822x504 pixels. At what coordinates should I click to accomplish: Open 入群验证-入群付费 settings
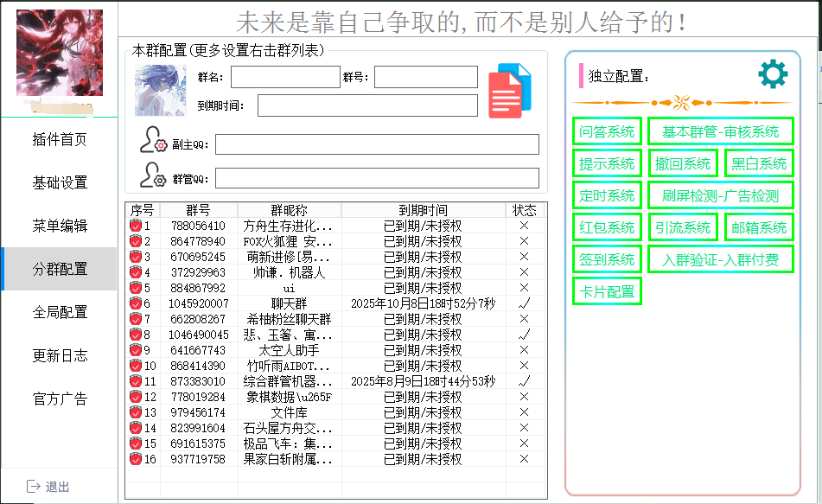click(x=721, y=258)
